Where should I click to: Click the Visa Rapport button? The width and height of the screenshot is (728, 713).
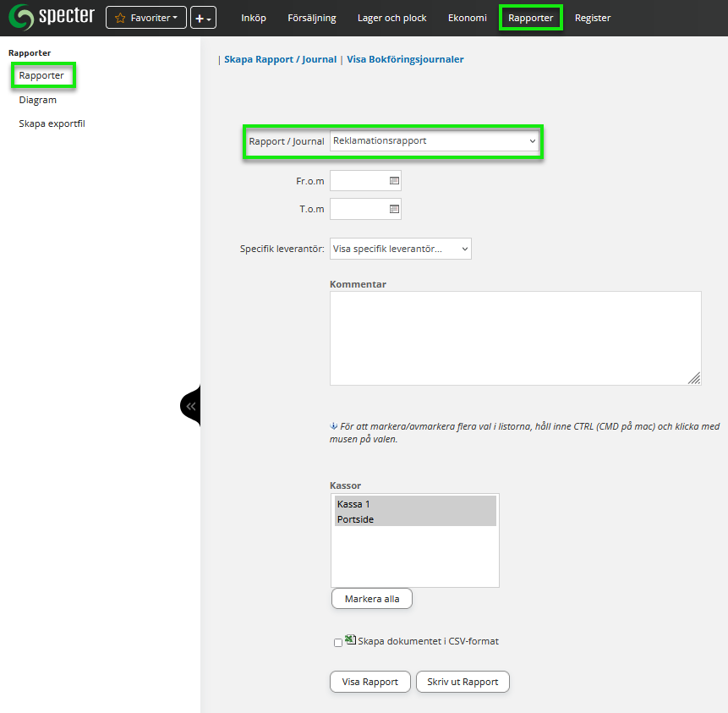369,682
